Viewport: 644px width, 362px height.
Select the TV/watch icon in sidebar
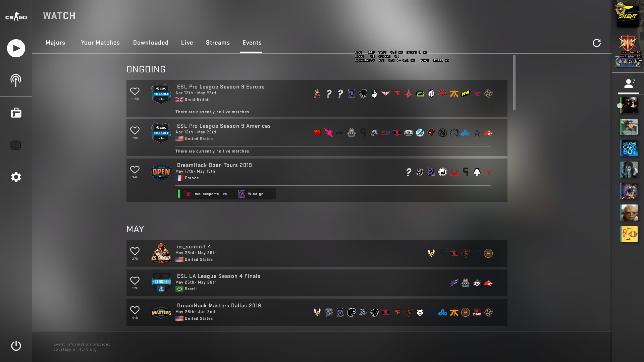16,145
